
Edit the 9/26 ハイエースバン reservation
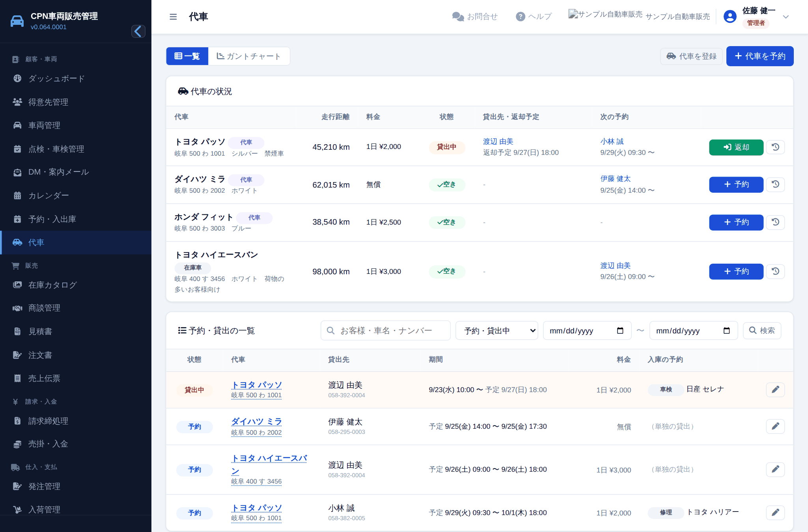[775, 469]
